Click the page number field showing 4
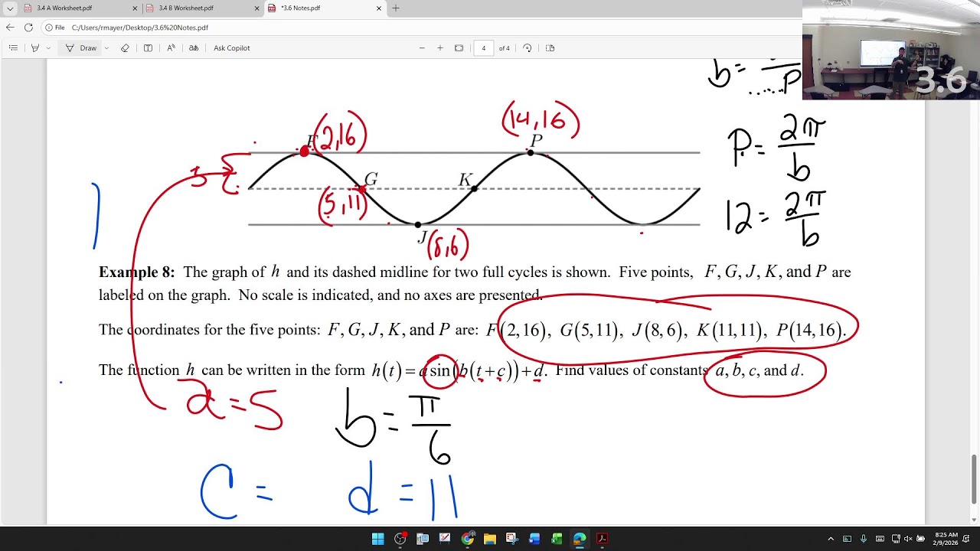The height and width of the screenshot is (551, 980). click(483, 47)
